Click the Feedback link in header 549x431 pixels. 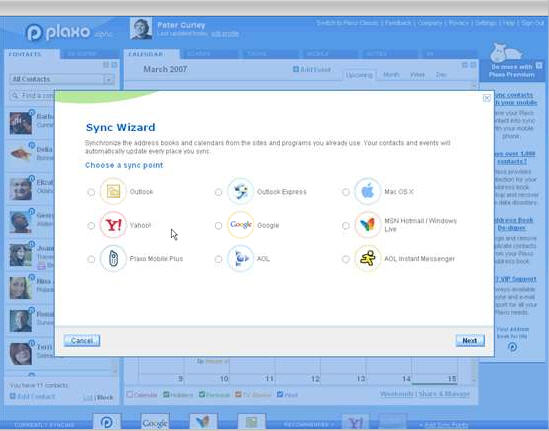click(398, 23)
